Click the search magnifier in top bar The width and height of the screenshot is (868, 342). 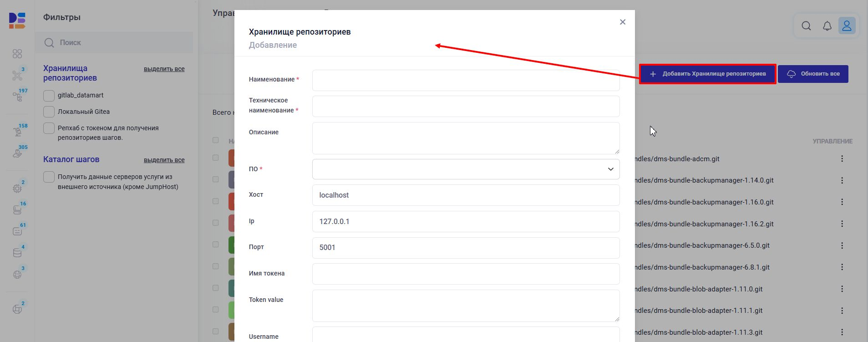(x=806, y=26)
